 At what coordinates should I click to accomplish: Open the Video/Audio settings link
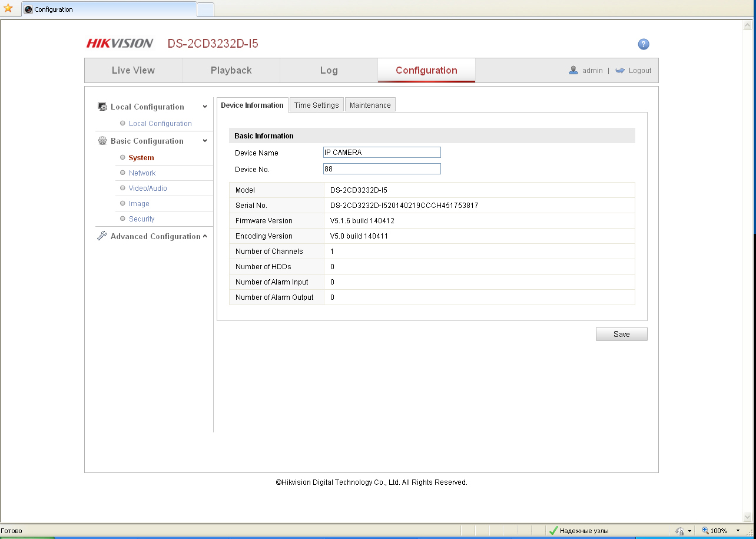[x=148, y=189]
